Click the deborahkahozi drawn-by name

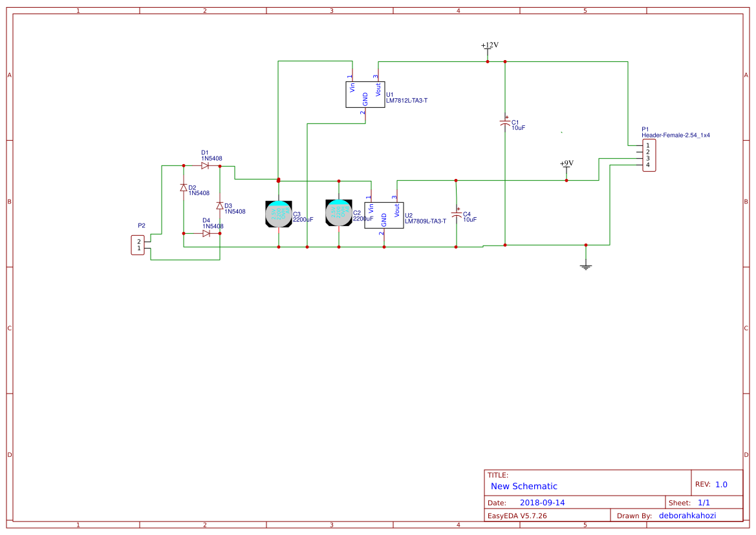[688, 514]
